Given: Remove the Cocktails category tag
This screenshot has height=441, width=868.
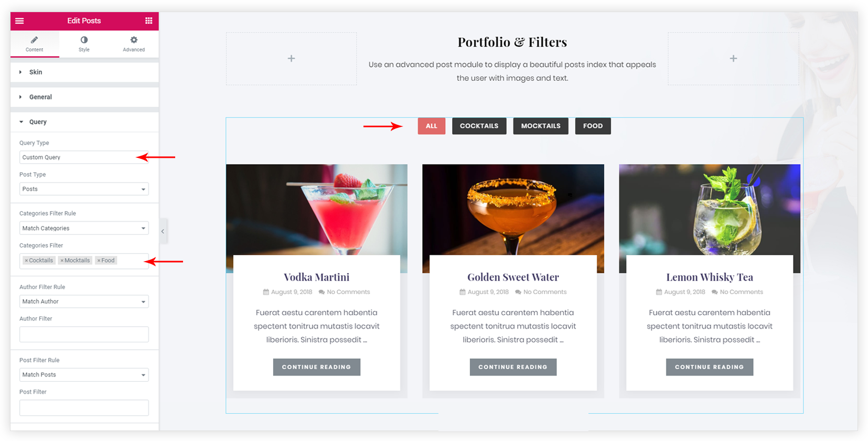Looking at the screenshot, I should [26, 261].
